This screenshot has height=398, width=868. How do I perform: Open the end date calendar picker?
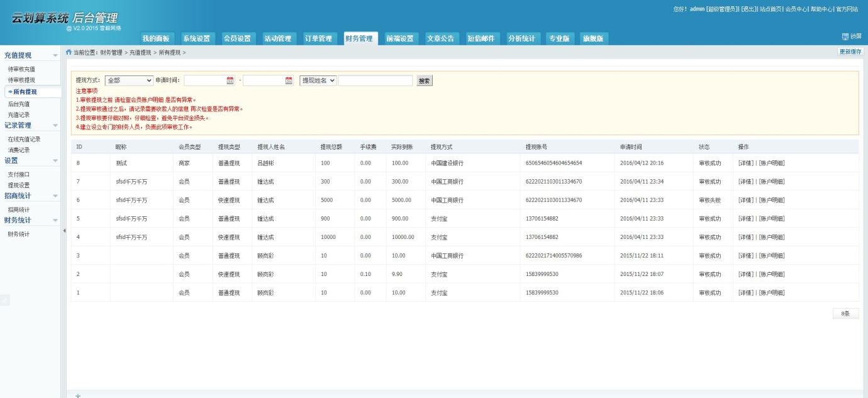tap(289, 80)
